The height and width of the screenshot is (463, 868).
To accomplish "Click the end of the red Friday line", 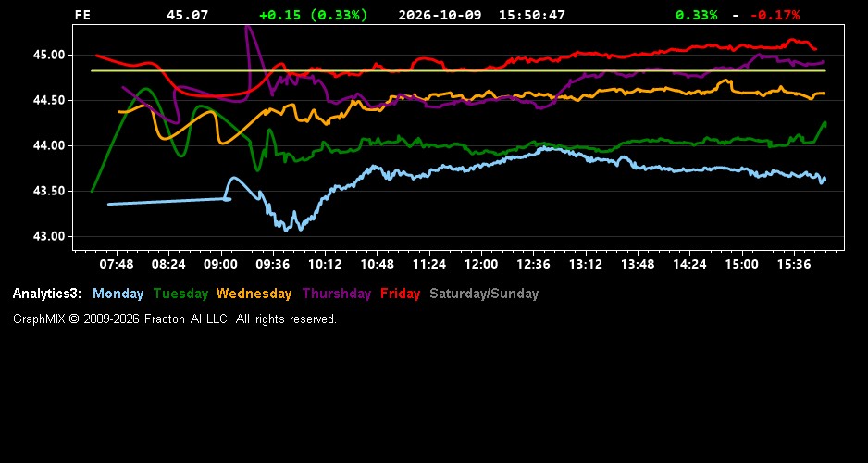I will point(815,49).
